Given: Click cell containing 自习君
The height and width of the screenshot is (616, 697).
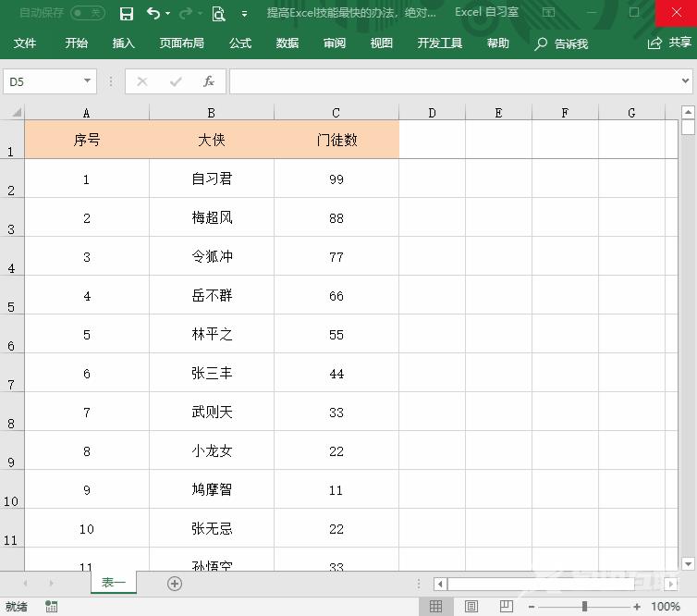Looking at the screenshot, I should (212, 179).
